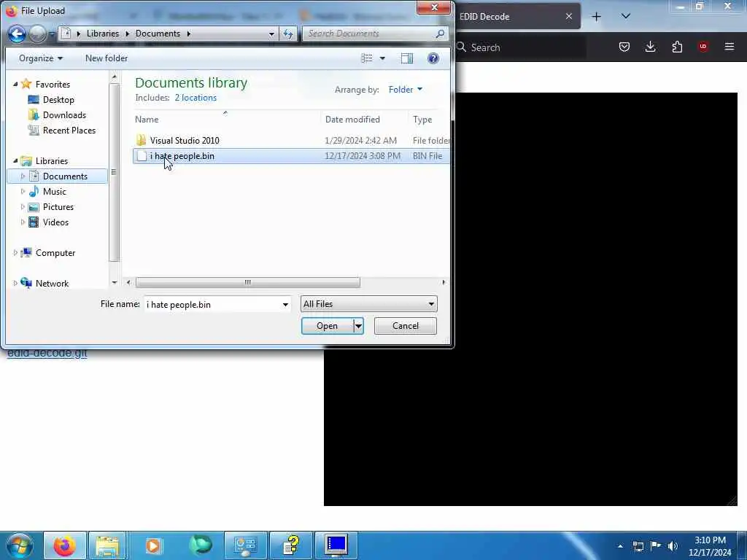Click the taskbar clock
This screenshot has height=560, width=747.
point(710,546)
